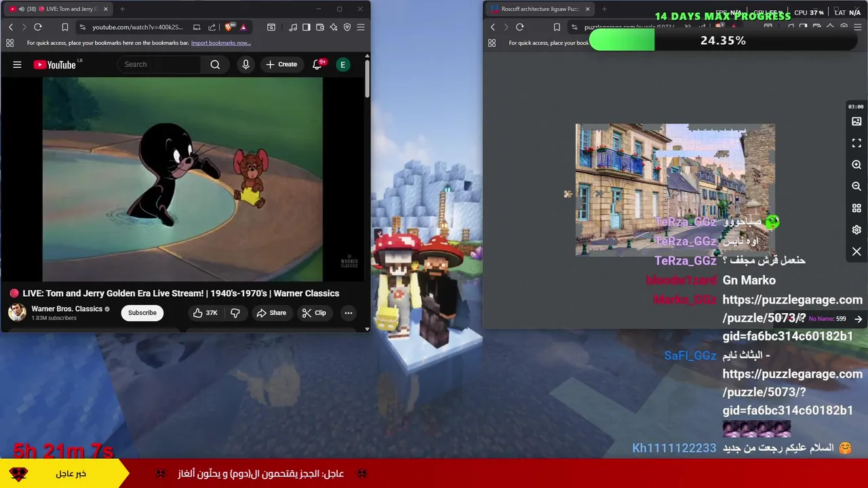This screenshot has height=488, width=868.
Task: Arrange pieces with the grid icon
Action: (x=856, y=208)
